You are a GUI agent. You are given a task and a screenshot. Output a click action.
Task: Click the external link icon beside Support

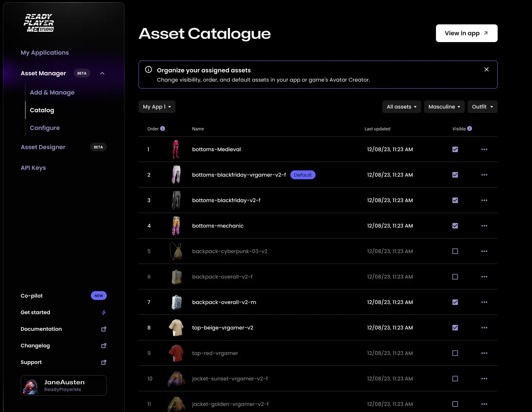tap(104, 362)
